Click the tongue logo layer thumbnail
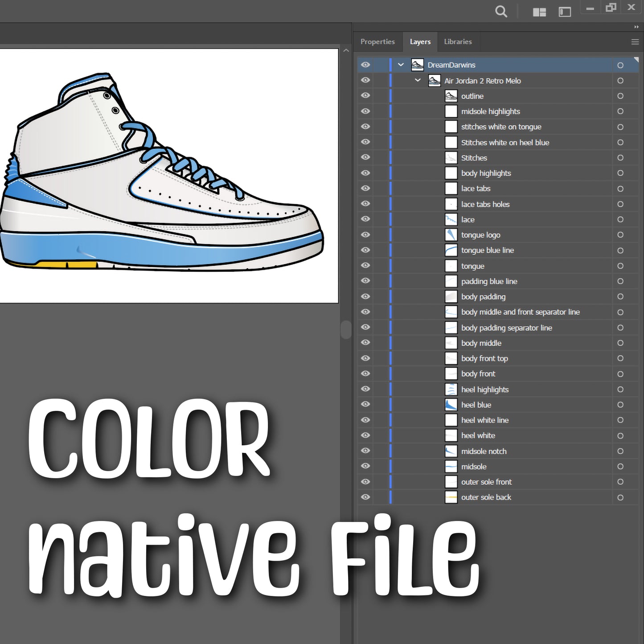The width and height of the screenshot is (644, 644). pos(451,234)
